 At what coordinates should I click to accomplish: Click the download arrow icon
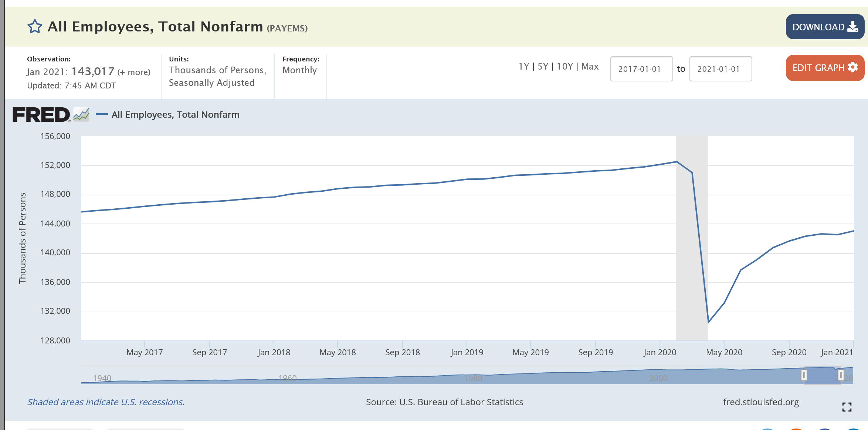[x=852, y=27]
